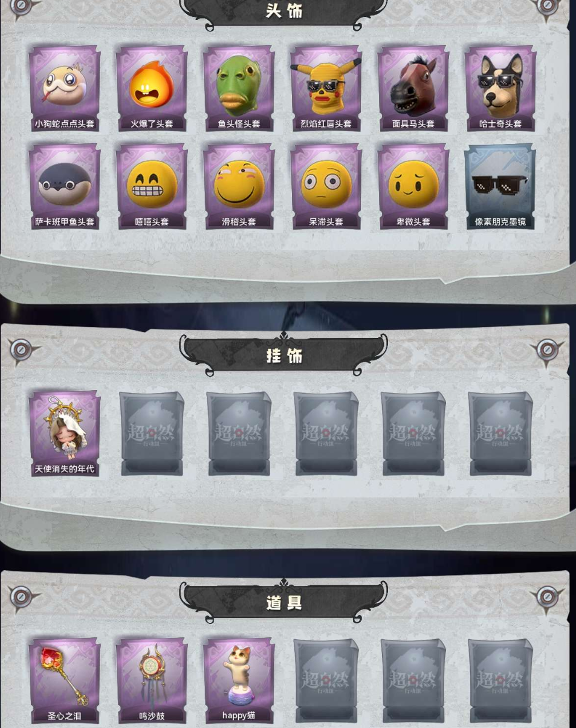Select the 哈士奇头套 husky with sunglasses
Viewport: 576px width, 728px height.
tap(500, 89)
